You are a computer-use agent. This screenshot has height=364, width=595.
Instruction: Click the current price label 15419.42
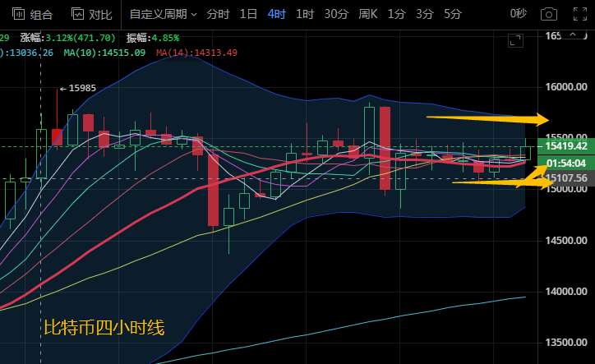pos(566,146)
